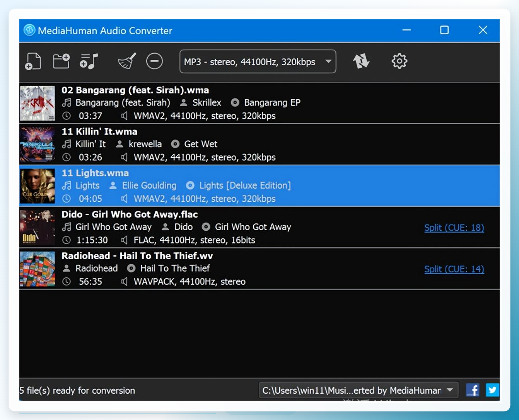Click the Split (CUE: 14) link

click(454, 269)
